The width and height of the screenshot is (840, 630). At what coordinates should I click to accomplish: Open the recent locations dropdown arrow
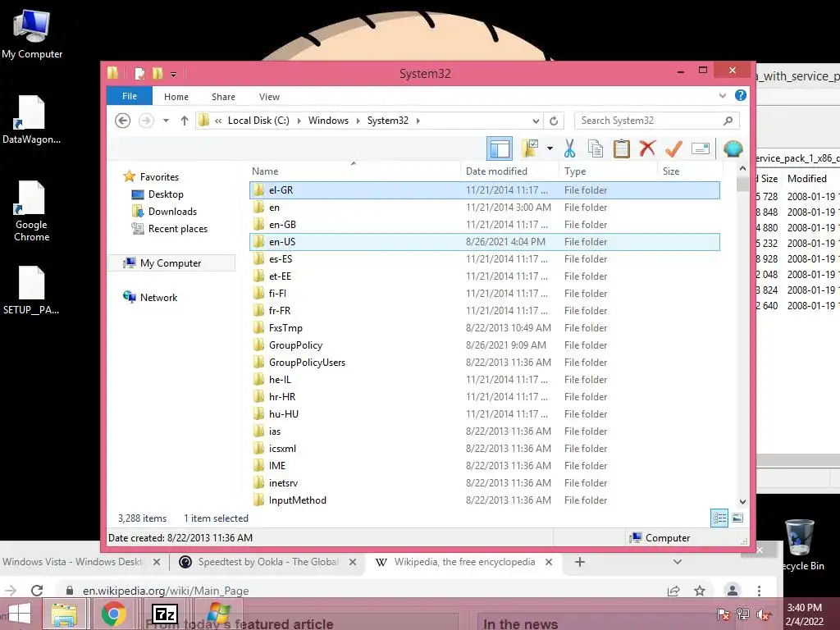tap(166, 121)
